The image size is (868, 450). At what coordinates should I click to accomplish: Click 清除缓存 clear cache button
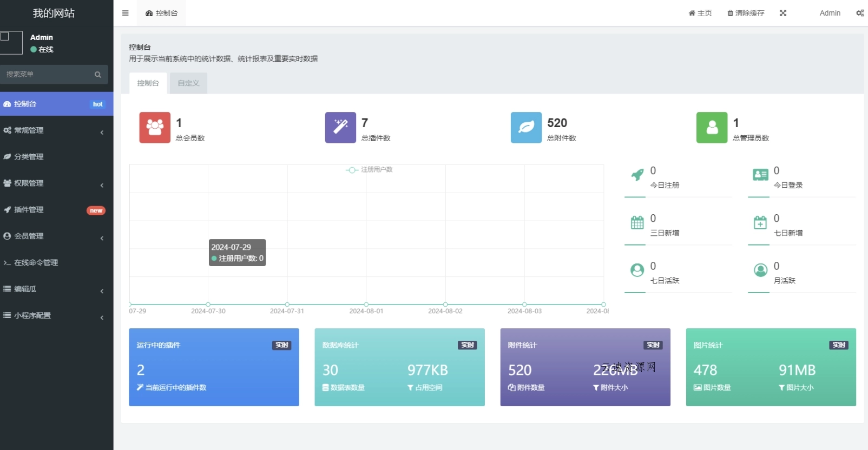coord(746,13)
